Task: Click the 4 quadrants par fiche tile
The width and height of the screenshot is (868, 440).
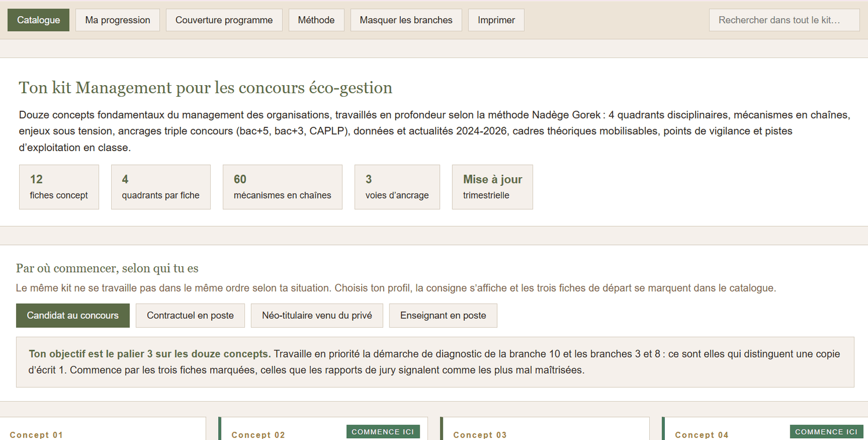Action: tap(161, 187)
